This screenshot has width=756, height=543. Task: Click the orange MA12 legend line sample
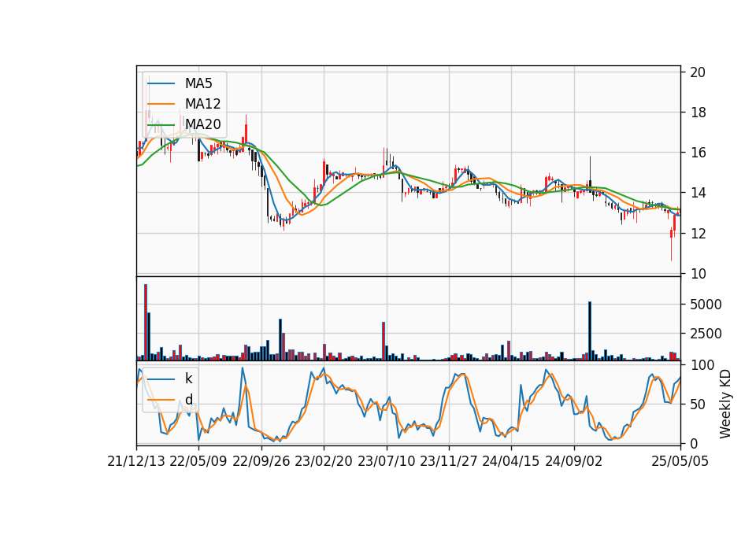161,104
